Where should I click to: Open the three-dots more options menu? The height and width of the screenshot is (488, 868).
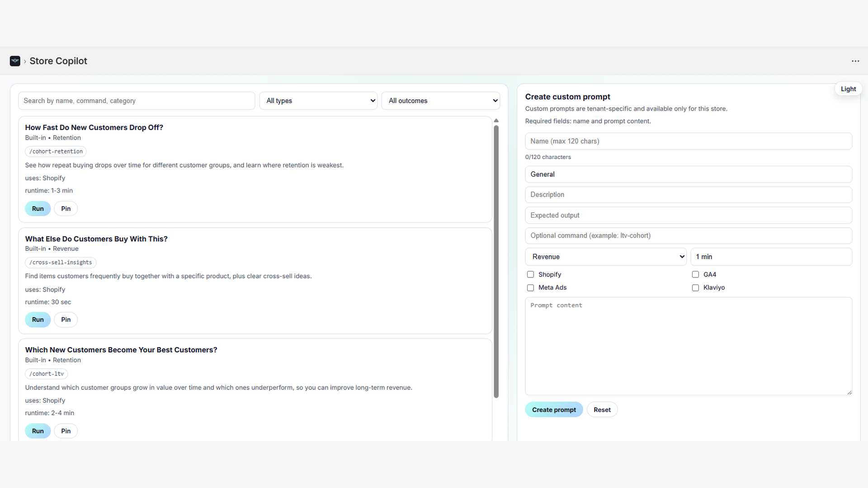(x=855, y=61)
